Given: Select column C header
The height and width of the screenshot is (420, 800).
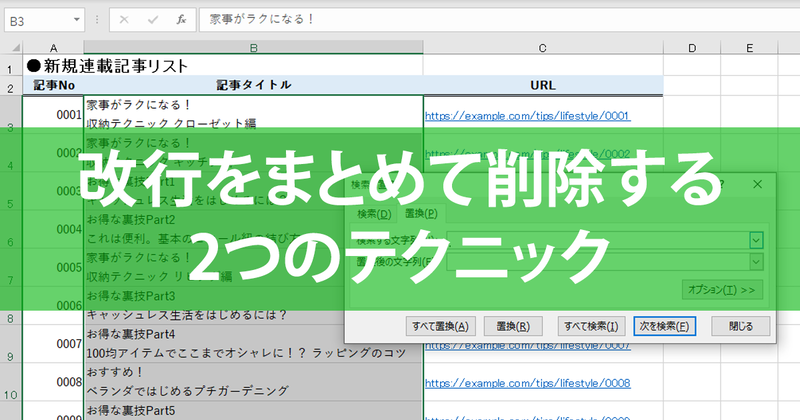Looking at the screenshot, I should click(x=543, y=47).
